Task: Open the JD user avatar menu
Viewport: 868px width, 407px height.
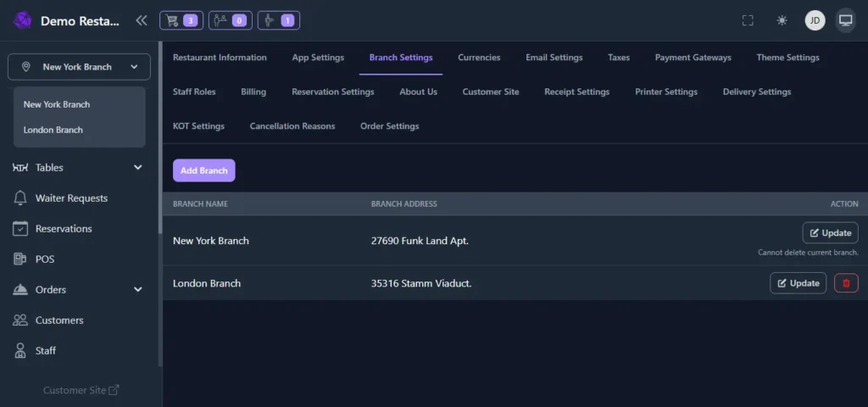Action: (815, 20)
